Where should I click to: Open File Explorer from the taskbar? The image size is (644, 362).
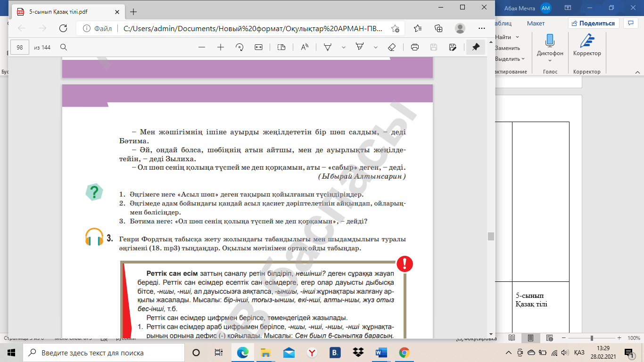pyautogui.click(x=266, y=353)
